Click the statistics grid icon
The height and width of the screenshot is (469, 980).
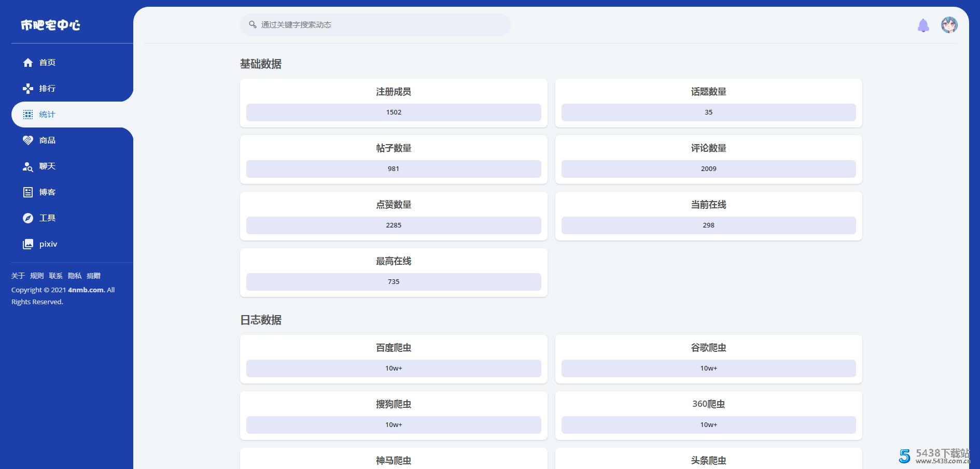pyautogui.click(x=28, y=115)
